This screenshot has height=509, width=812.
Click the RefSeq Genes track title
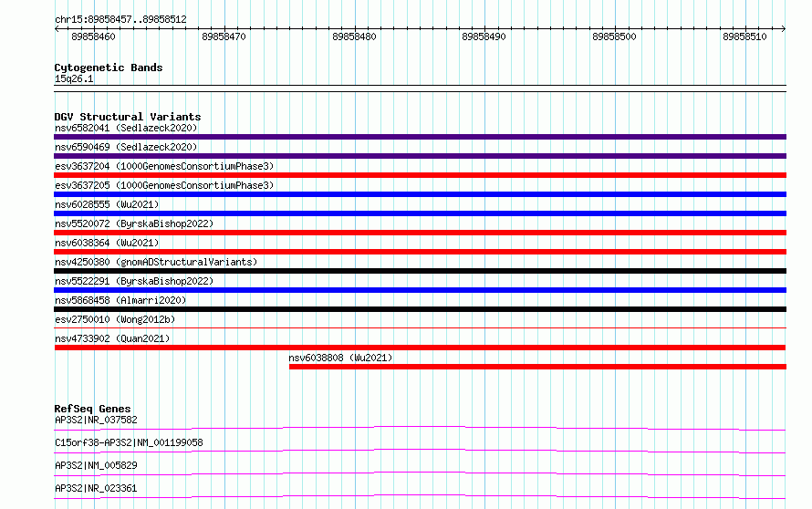click(x=92, y=409)
